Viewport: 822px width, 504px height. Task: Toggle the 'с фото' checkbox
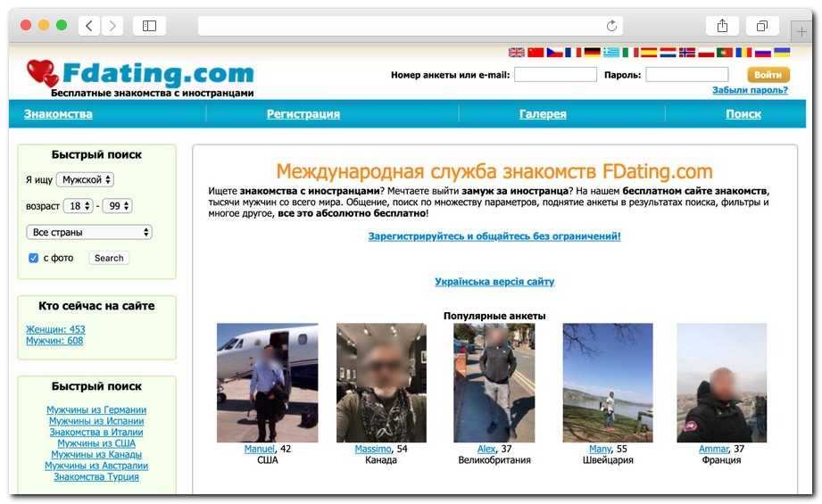pyautogui.click(x=34, y=259)
